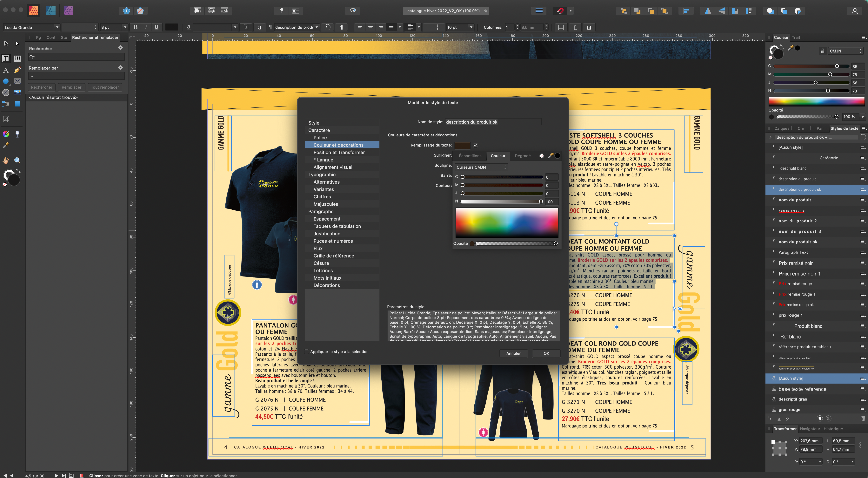Click the OK button in style dialog
This screenshot has width=868, height=478.
point(546,353)
